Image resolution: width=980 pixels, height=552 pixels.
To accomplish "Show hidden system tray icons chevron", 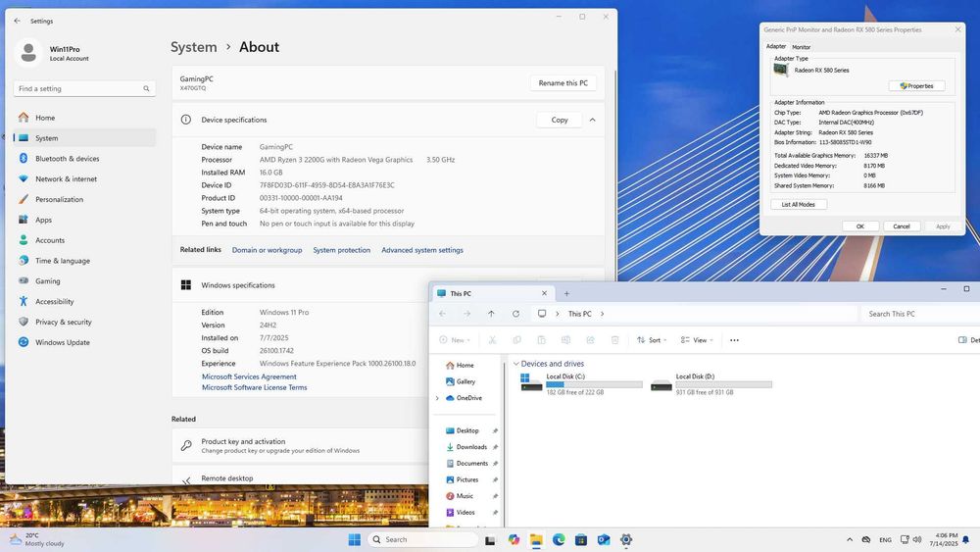I will pos(850,539).
